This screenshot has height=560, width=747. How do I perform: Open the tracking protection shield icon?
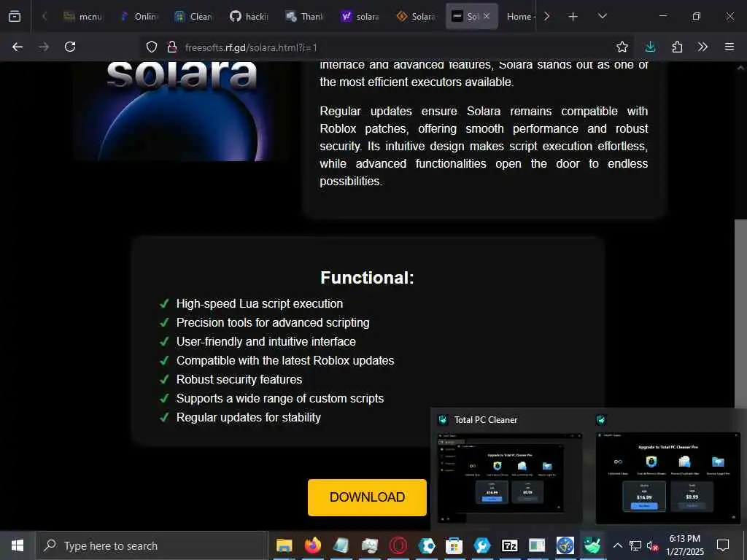[x=152, y=47]
